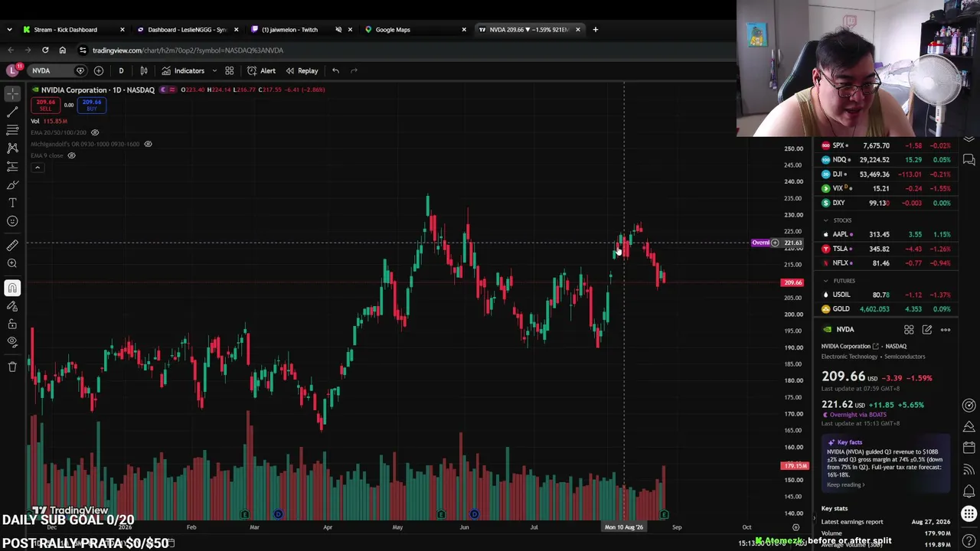
Task: Toggle visibility of EMA 20/50/100/200 indicator
Action: click(x=95, y=132)
